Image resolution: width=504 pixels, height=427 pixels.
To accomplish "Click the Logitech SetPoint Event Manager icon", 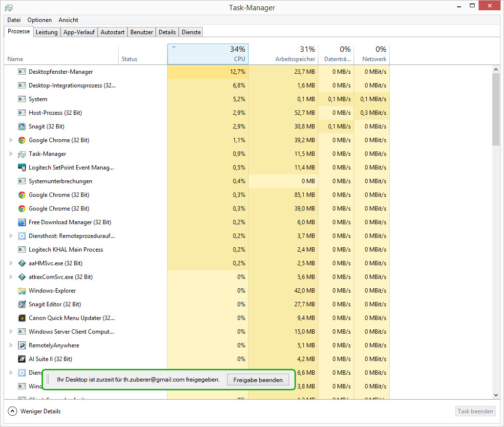I will [x=22, y=168].
